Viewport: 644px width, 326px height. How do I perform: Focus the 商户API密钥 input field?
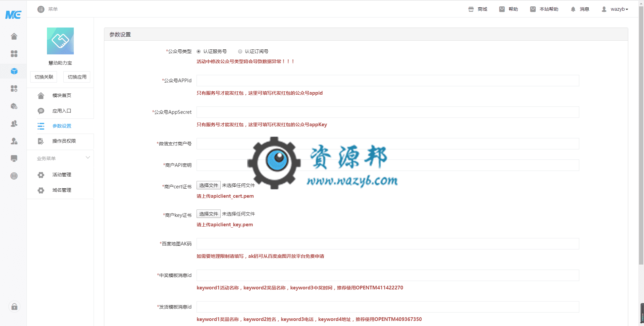click(x=388, y=165)
